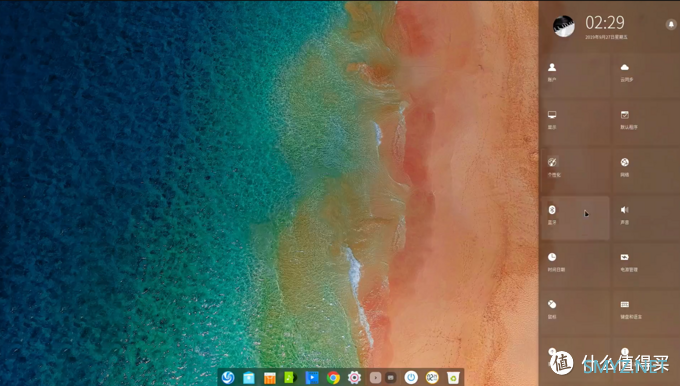Open the orange app store dock icon

(270, 378)
